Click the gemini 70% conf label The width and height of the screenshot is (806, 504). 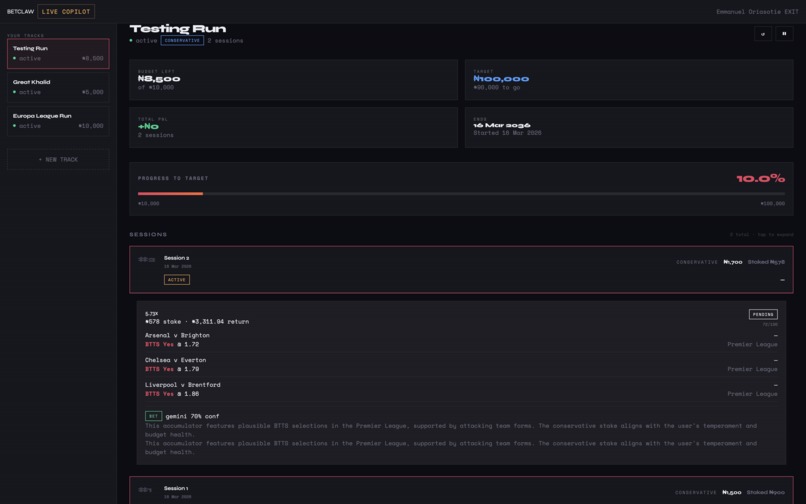[192, 416]
